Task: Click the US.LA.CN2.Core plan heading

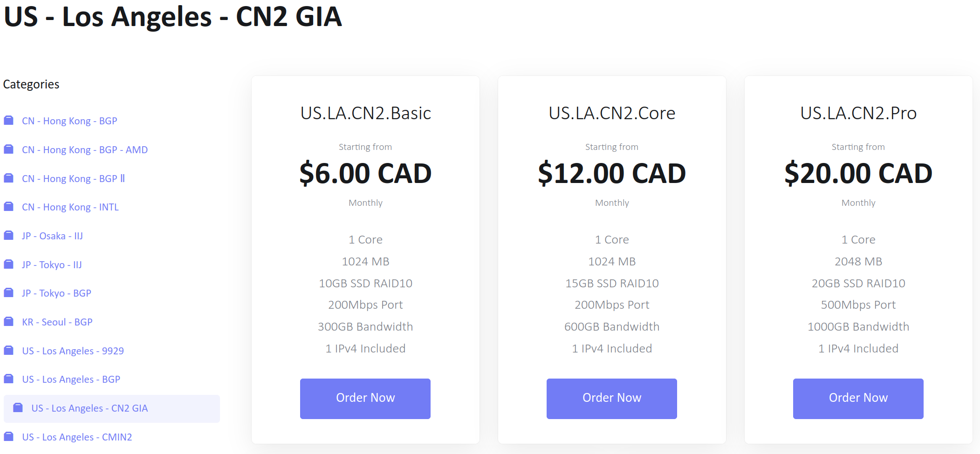Action: click(x=611, y=113)
